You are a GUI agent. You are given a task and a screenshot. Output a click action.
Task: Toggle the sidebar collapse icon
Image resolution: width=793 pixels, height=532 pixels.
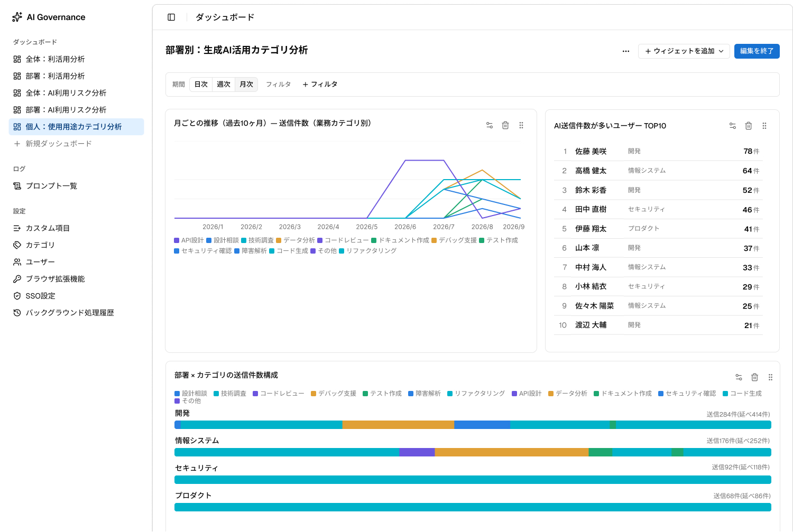tap(171, 17)
